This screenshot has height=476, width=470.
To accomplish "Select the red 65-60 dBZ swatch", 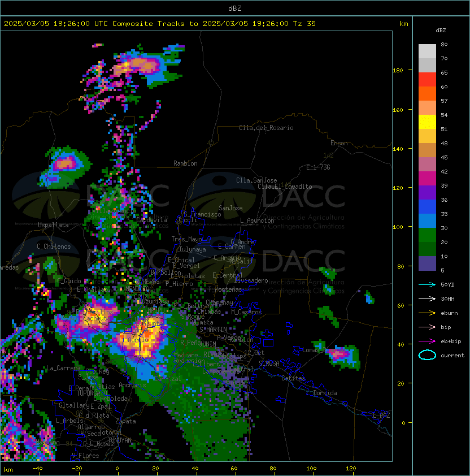I will coord(427,80).
